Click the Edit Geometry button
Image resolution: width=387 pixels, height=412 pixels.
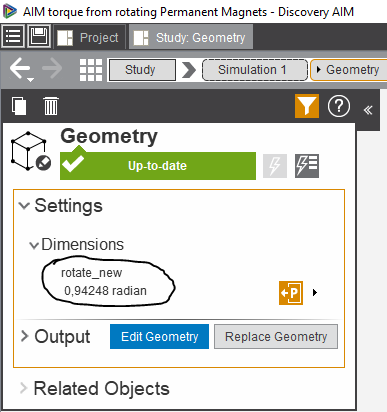point(159,337)
